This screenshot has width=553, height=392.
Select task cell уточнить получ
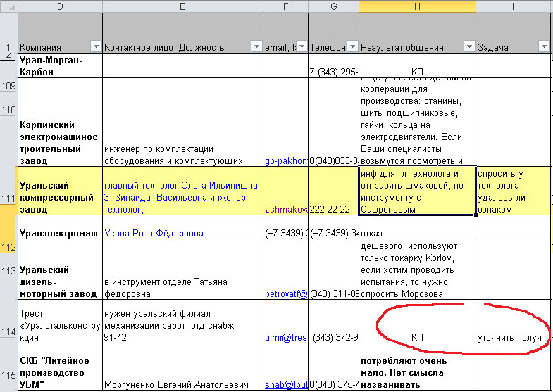(x=513, y=322)
